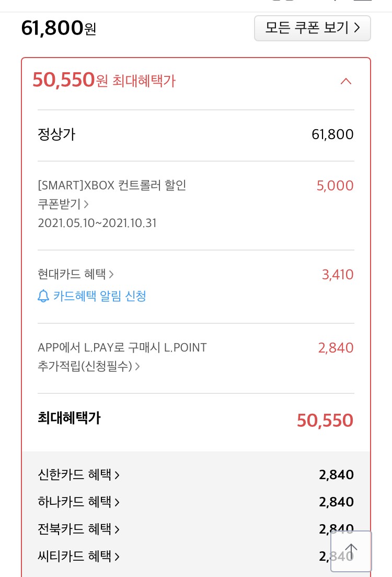Open 하나카드 혜택 details
The height and width of the screenshot is (577, 392).
click(x=79, y=502)
